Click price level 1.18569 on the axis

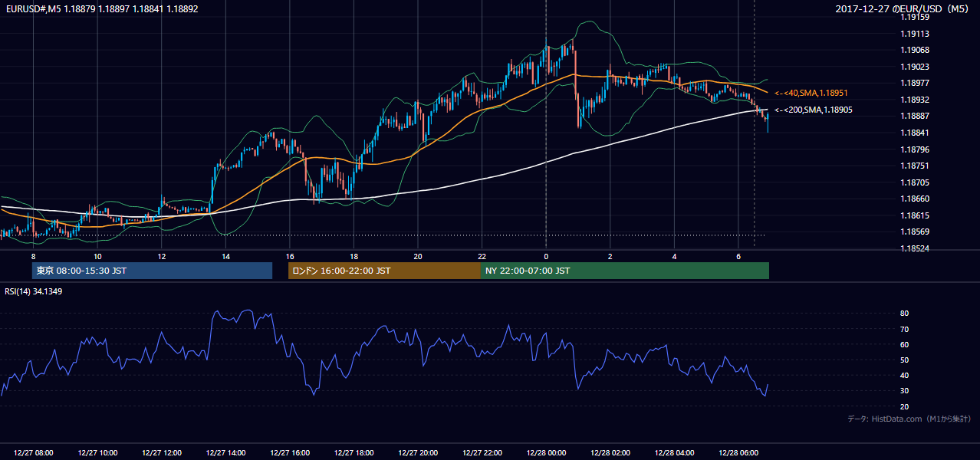point(915,232)
